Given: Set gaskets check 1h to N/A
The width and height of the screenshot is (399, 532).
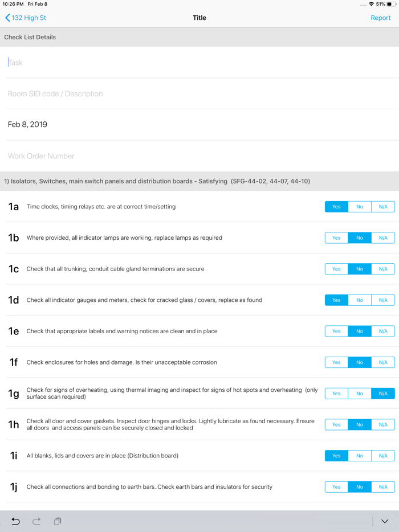Looking at the screenshot, I should point(382,424).
